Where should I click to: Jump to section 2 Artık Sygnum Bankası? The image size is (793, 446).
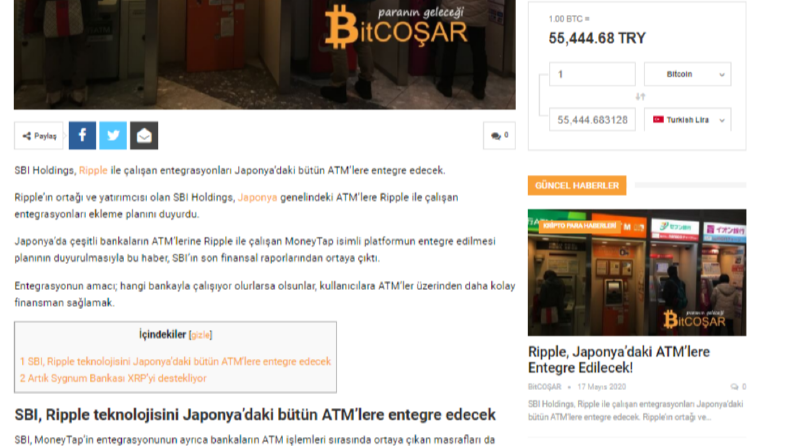point(113,378)
